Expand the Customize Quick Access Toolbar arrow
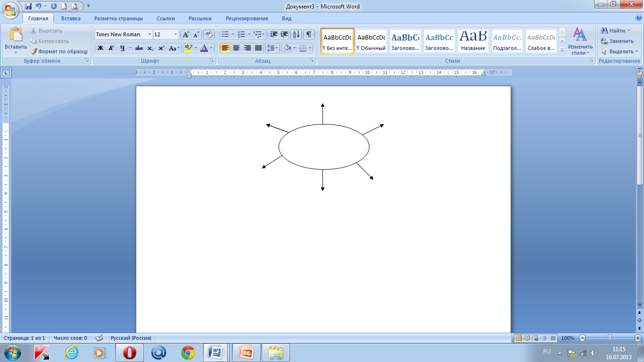 pyautogui.click(x=89, y=6)
